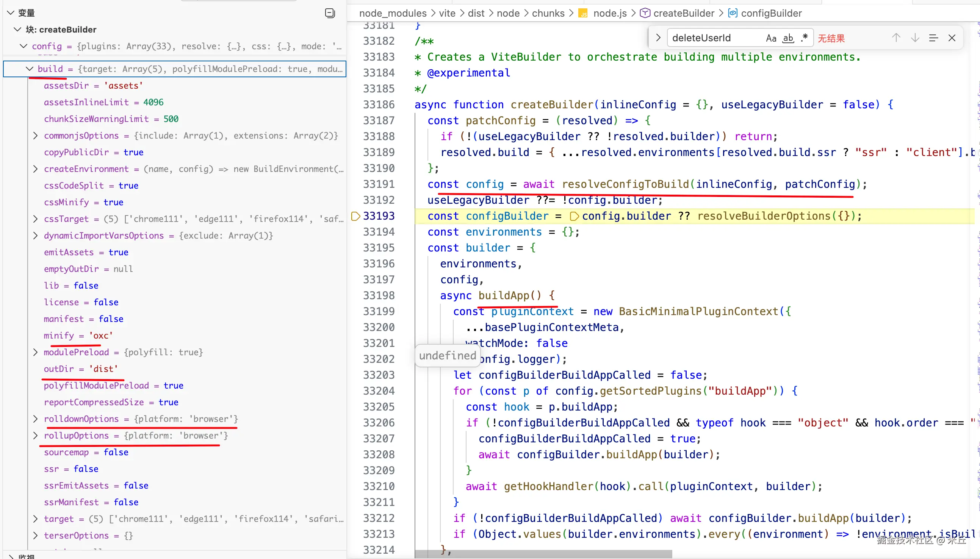Click the horizontal scrollbar under editor

[x=543, y=554]
